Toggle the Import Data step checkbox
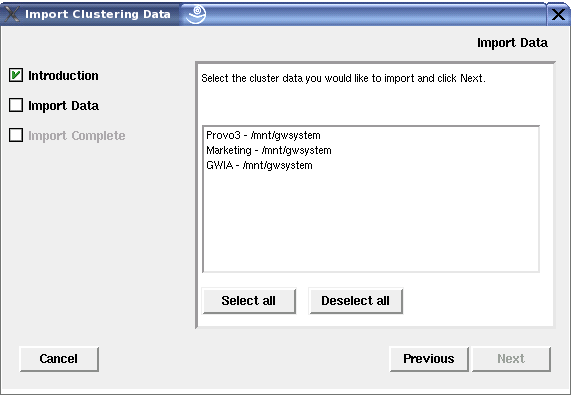571x396 pixels. point(16,105)
